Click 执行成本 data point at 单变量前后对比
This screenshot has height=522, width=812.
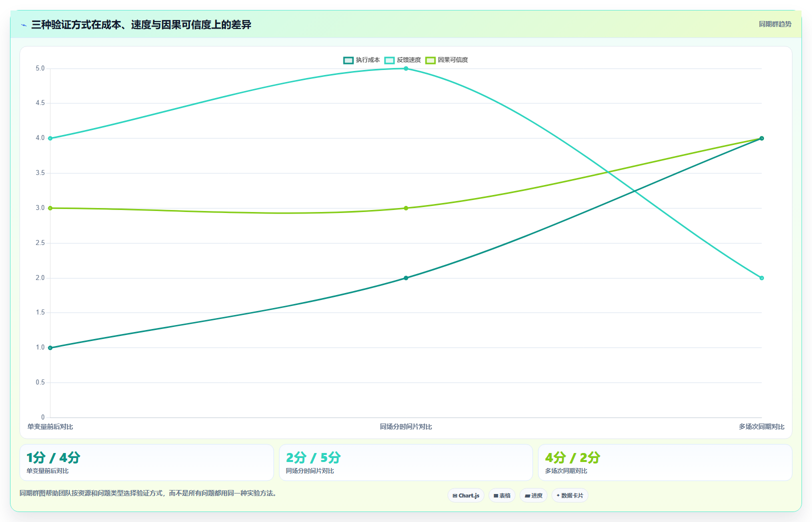50,347
